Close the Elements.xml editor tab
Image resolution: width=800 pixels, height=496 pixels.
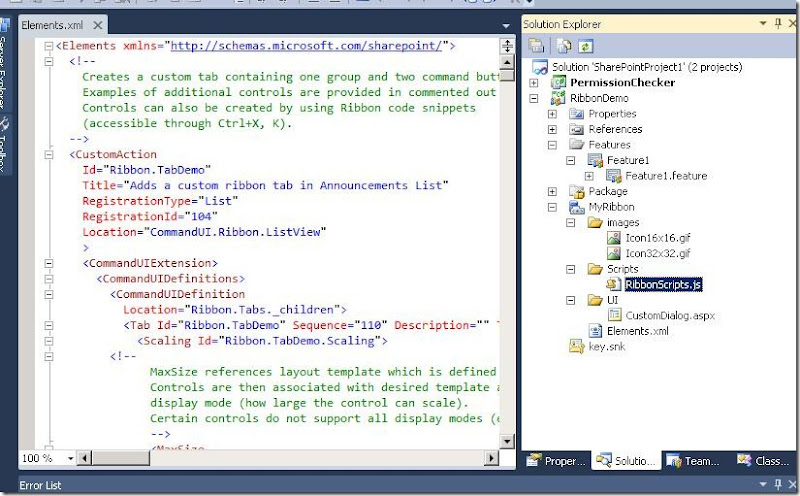pos(97,24)
